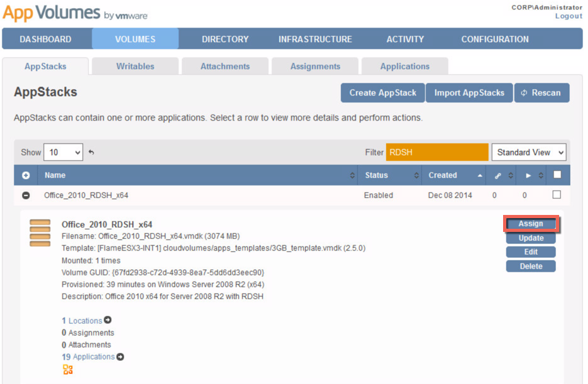588x384 pixels.
Task: Click the 0 Assignments text
Action: 88,332
